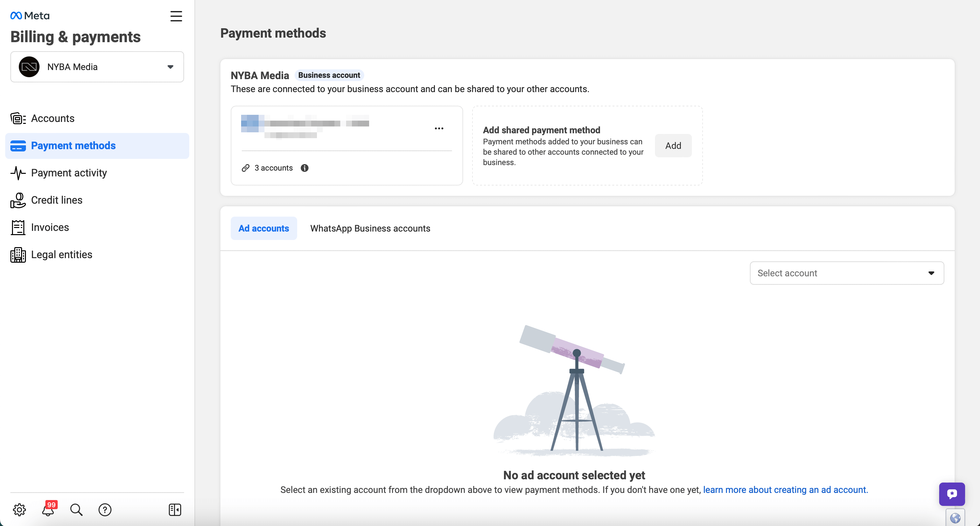Open the help question mark icon
Viewport: 980px width, 526px height.
[105, 510]
